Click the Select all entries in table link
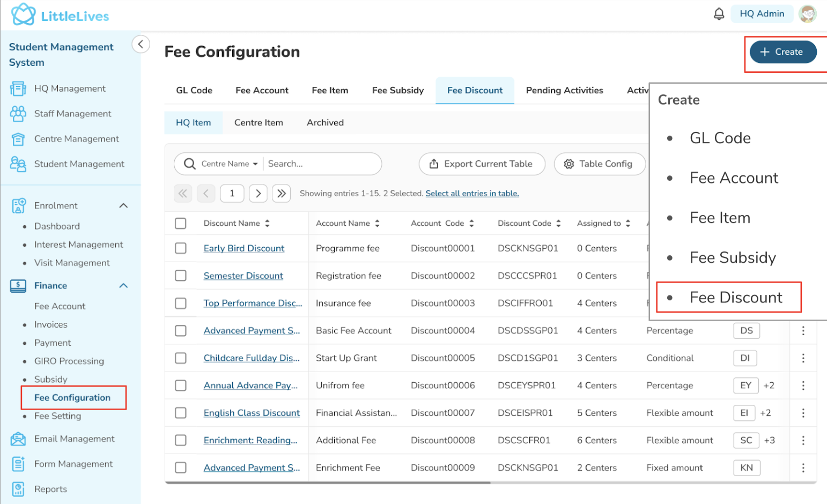The height and width of the screenshot is (504, 827). pos(472,194)
